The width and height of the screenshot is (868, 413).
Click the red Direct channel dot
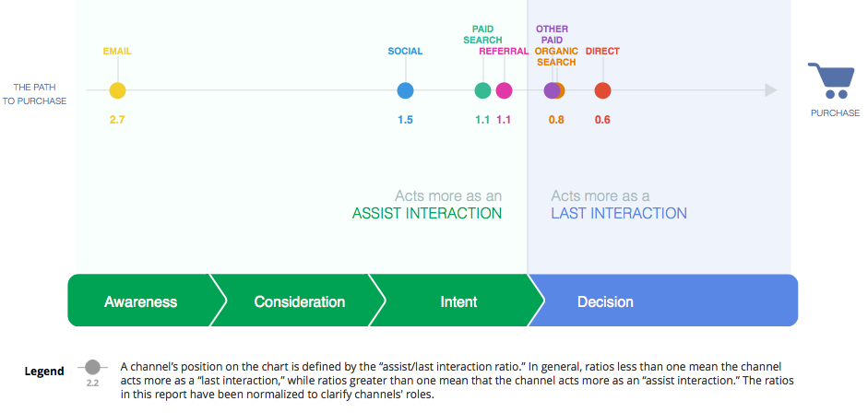point(602,90)
